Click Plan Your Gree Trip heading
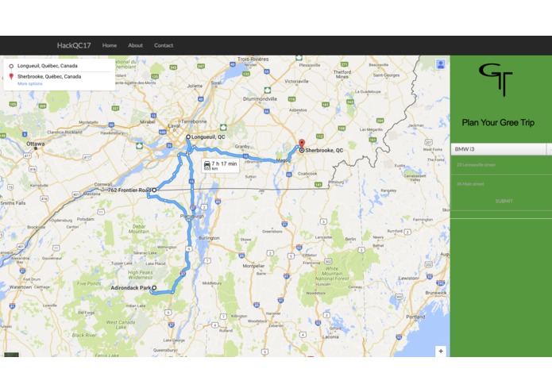 coord(498,122)
